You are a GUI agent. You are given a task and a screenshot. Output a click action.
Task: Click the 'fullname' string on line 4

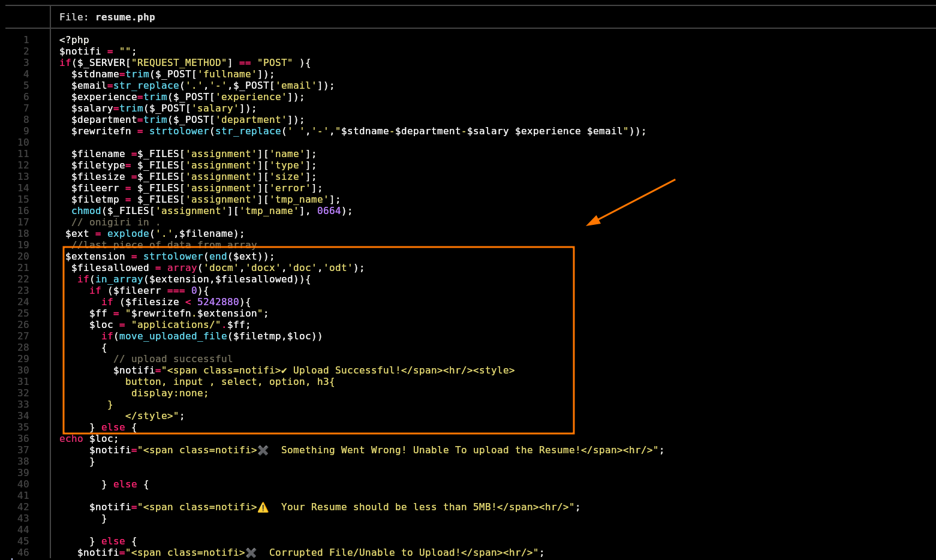[227, 74]
